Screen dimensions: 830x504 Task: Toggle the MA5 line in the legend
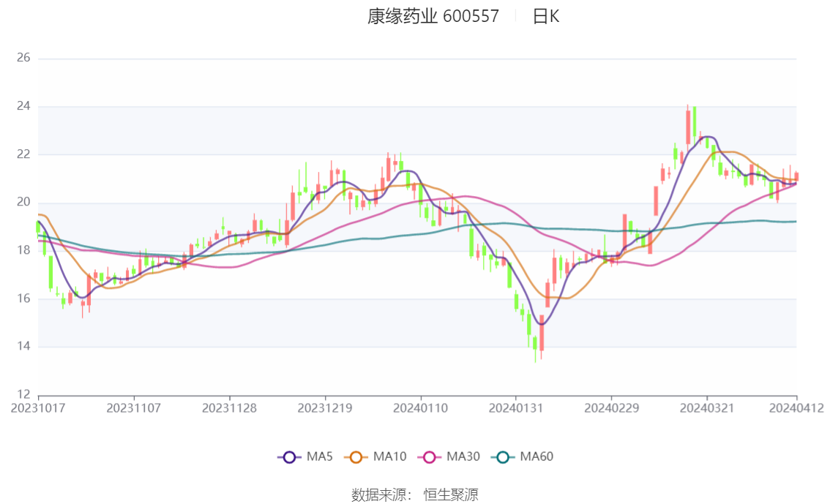[x=305, y=457]
